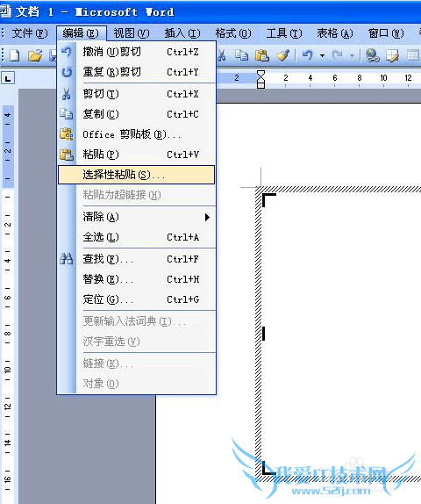
Task: Close the 编辑(E) menu
Action: tap(81, 33)
